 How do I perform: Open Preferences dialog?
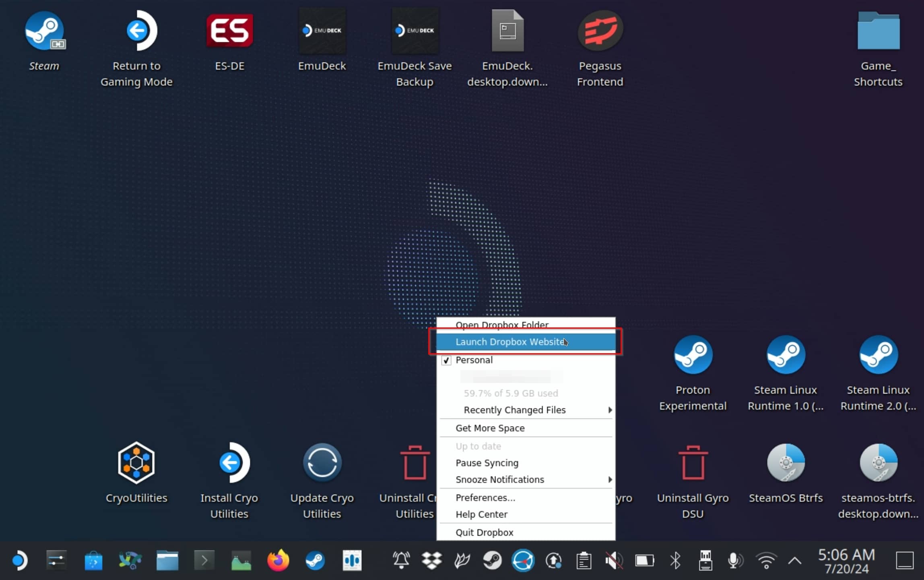(485, 497)
